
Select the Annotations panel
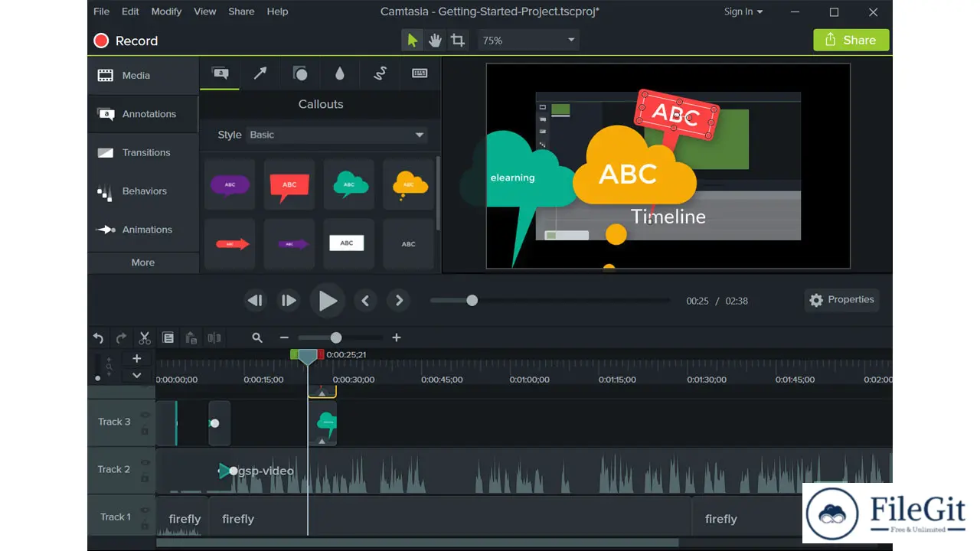tap(143, 114)
